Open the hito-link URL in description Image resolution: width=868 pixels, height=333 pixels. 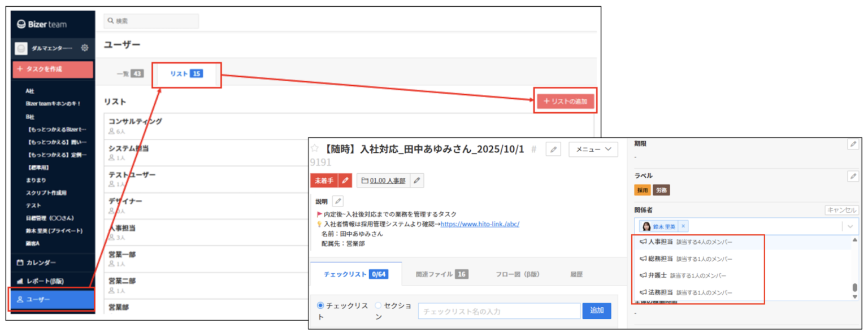point(480,224)
